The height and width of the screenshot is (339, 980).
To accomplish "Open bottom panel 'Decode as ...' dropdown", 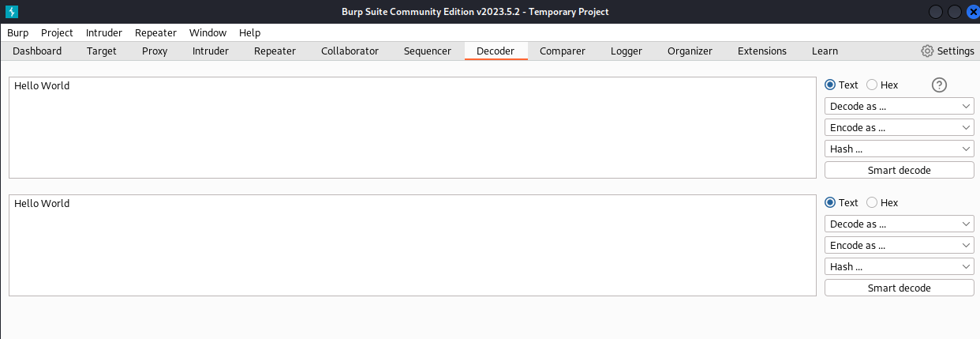I will click(x=900, y=224).
